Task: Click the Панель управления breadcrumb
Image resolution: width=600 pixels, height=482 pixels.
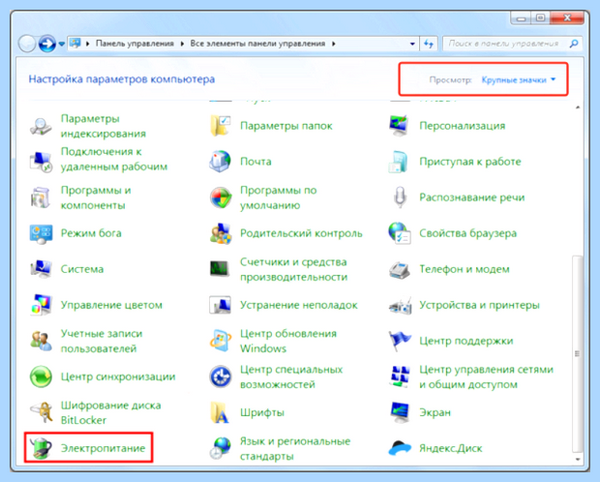Action: point(135,44)
